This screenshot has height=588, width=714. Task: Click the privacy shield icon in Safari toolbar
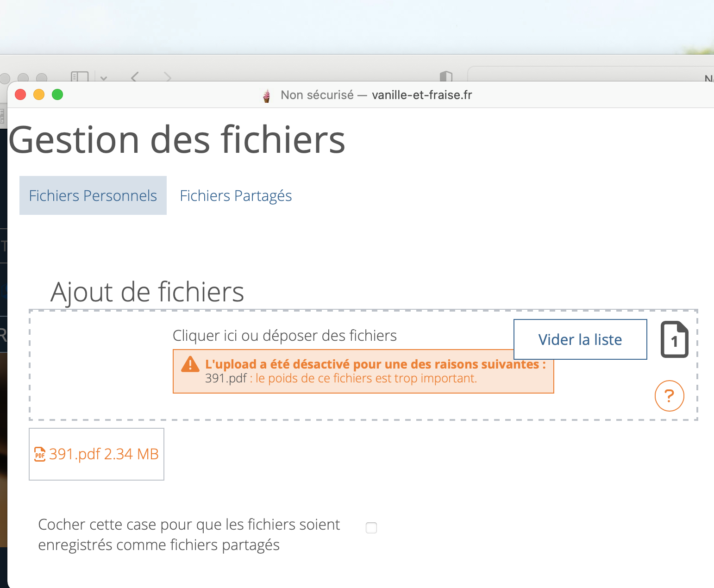tap(445, 76)
